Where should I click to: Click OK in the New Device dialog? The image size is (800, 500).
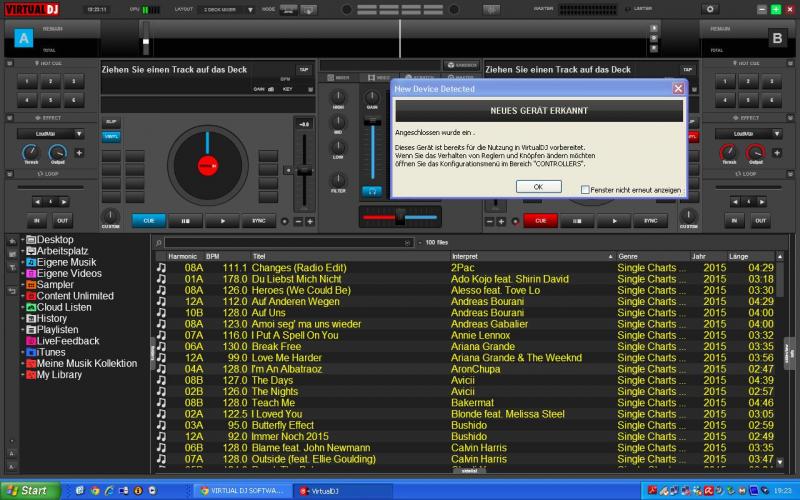click(x=538, y=187)
